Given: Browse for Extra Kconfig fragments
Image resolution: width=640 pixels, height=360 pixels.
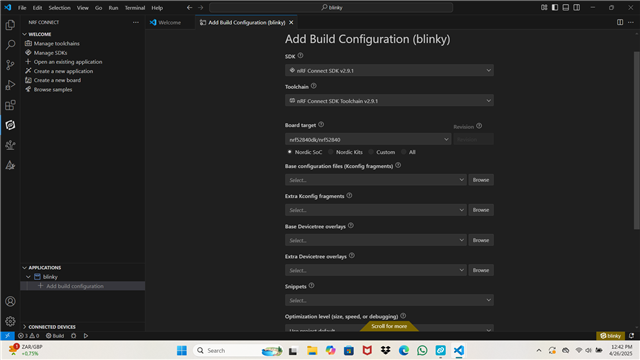Looking at the screenshot, I should [x=481, y=210].
